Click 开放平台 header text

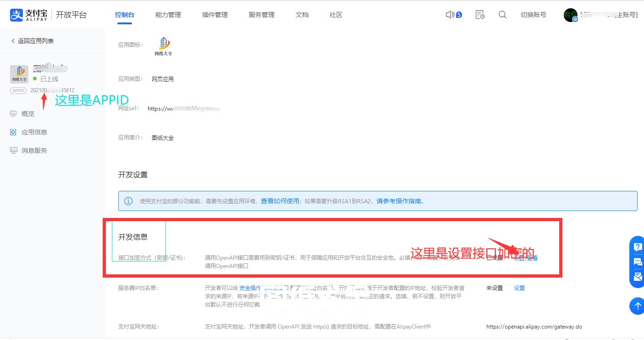point(71,15)
